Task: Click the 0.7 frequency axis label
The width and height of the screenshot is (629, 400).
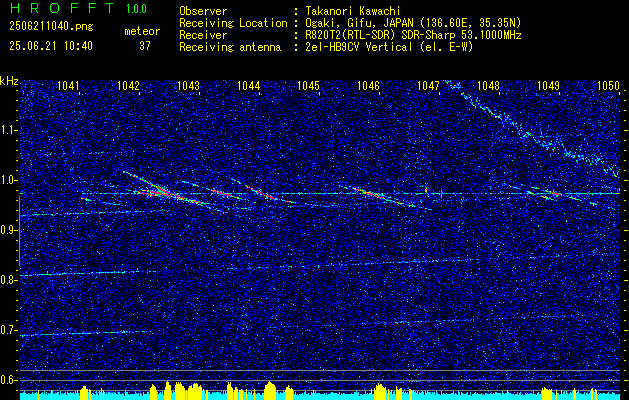Action: [x=9, y=330]
